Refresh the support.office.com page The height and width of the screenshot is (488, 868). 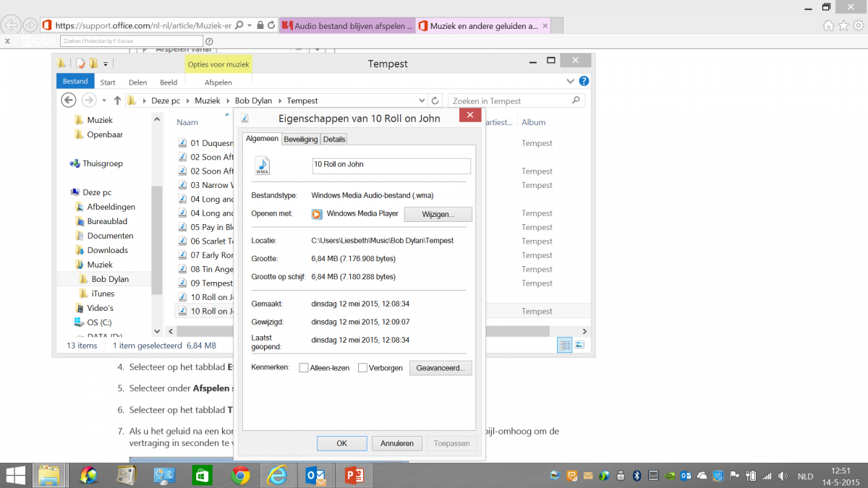click(x=271, y=25)
